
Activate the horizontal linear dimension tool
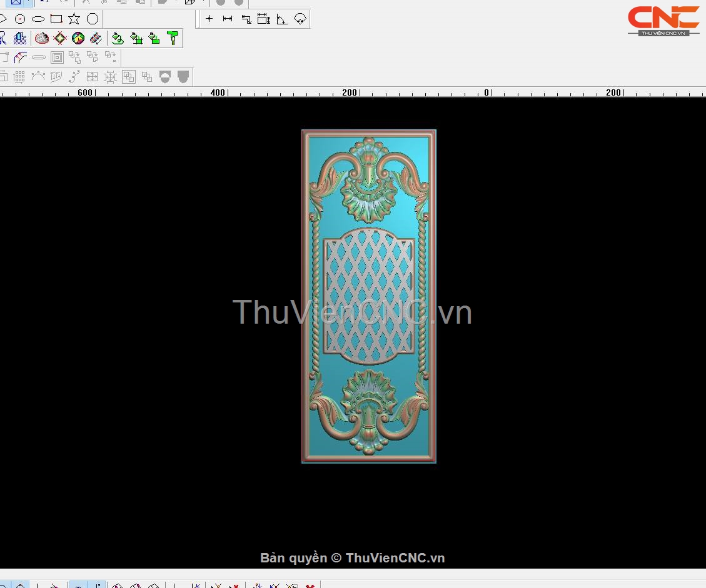[x=228, y=19]
